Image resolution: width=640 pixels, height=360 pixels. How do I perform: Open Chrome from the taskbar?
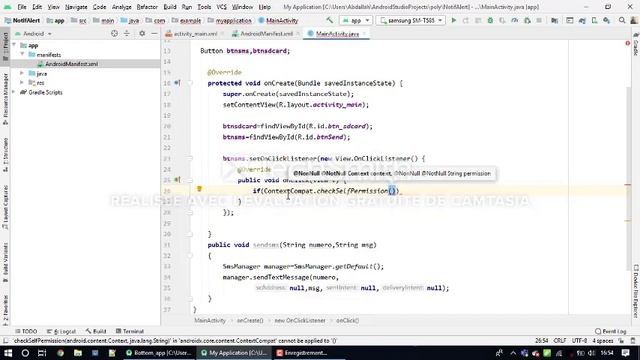point(60,353)
